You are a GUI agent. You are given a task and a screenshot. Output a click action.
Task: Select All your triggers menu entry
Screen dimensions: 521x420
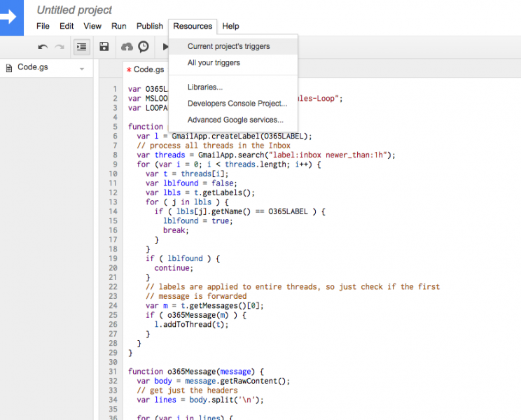pos(214,63)
